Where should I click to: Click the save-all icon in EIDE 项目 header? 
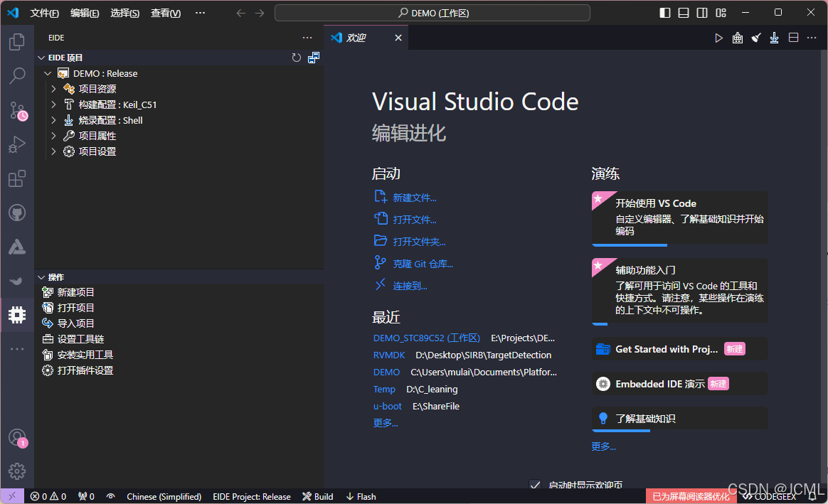[x=314, y=58]
